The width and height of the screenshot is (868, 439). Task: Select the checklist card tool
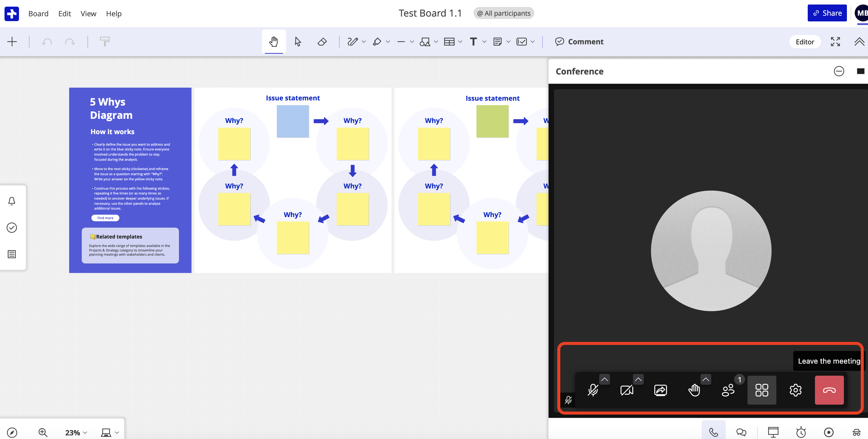point(521,42)
